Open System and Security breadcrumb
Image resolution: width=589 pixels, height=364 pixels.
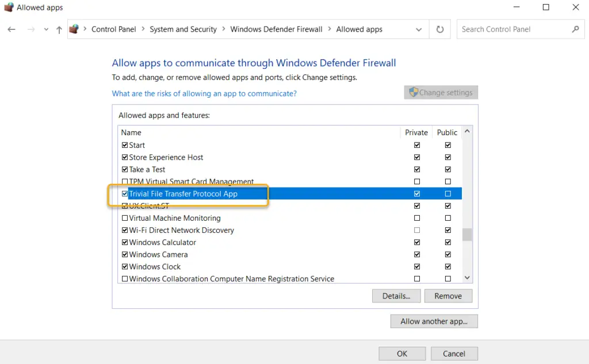(x=183, y=29)
